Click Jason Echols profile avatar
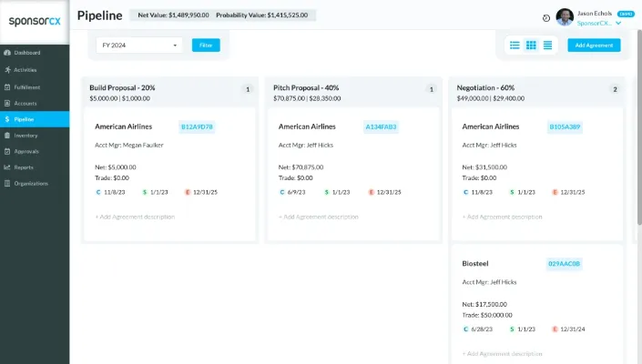Screen dimensions: 642x364 [x=565, y=17]
